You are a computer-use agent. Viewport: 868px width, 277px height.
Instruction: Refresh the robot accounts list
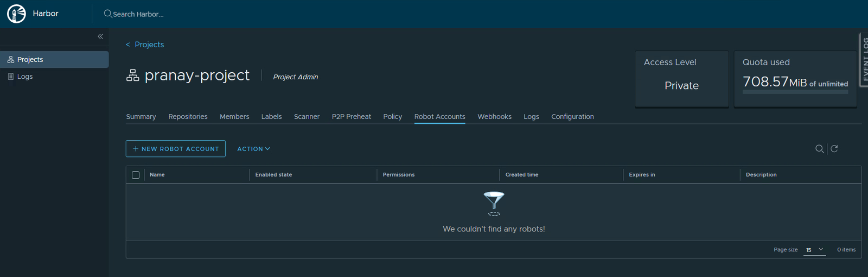834,149
